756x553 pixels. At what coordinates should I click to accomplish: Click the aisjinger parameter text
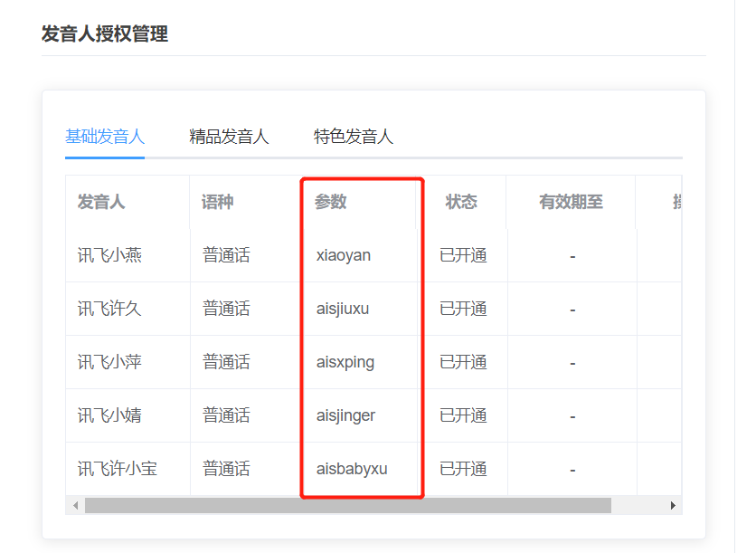(x=345, y=415)
